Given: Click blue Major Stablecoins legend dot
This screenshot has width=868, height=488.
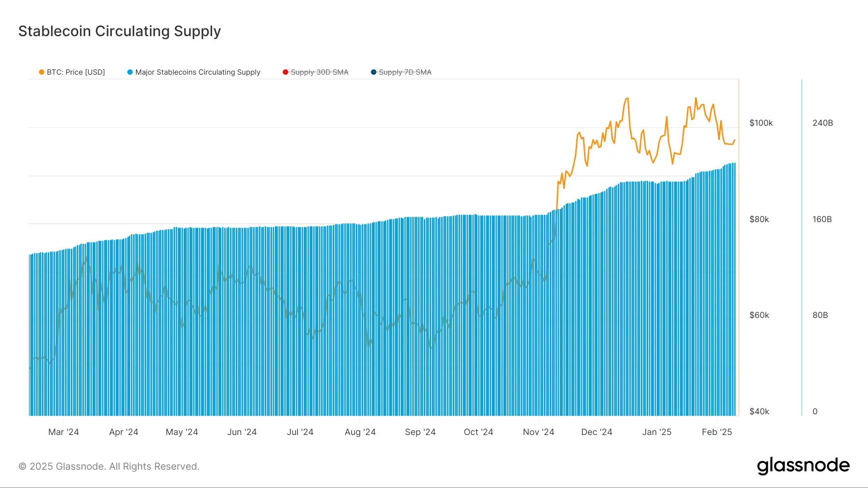Looking at the screenshot, I should pos(130,72).
